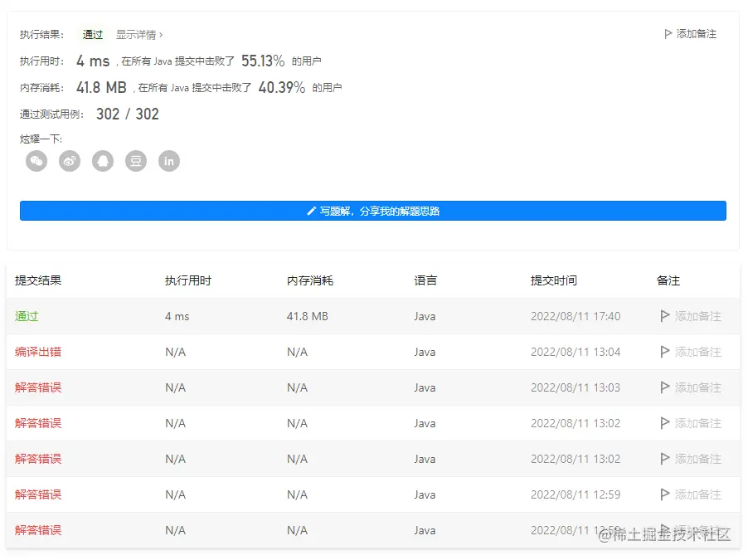The height and width of the screenshot is (560, 748).
Task: Open 解答错误 submission from 12:59
Action: (38, 494)
